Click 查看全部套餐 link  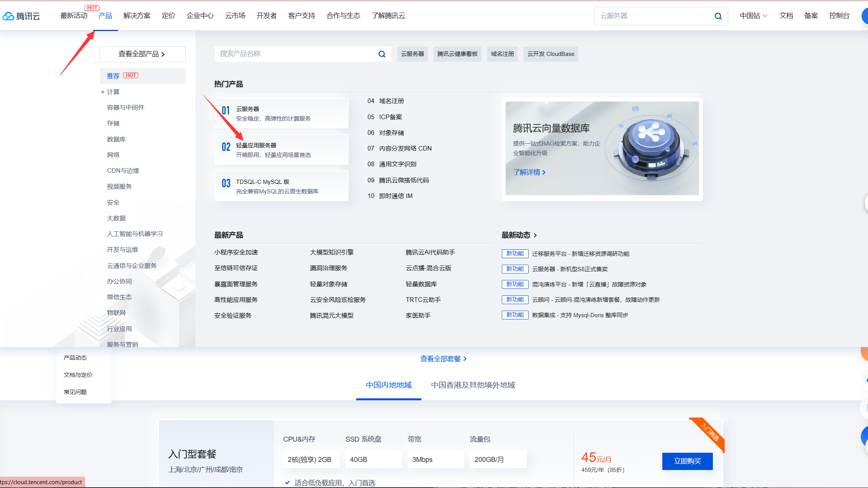443,359
